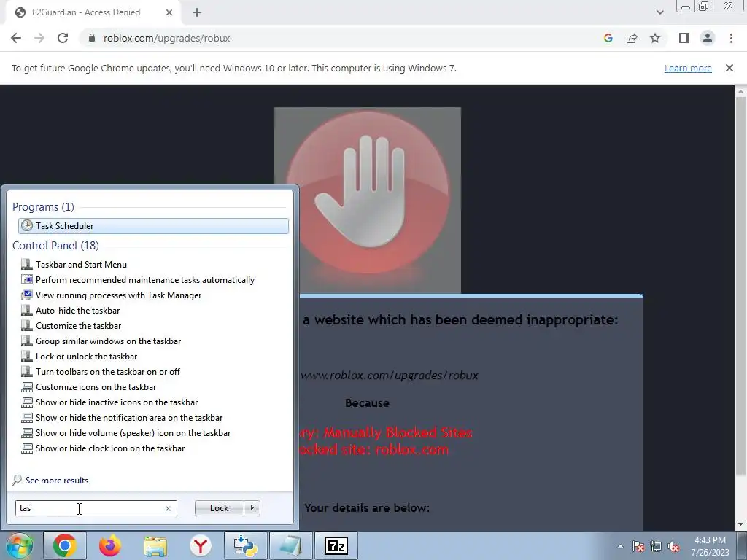The image size is (747, 560).
Task: Open the Chrome profile avatar
Action: (708, 38)
